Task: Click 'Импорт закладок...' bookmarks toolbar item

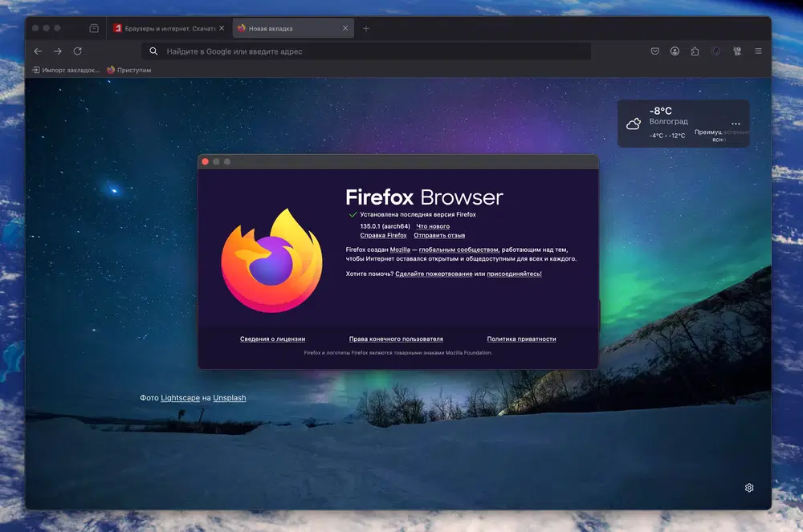Action: pos(66,70)
